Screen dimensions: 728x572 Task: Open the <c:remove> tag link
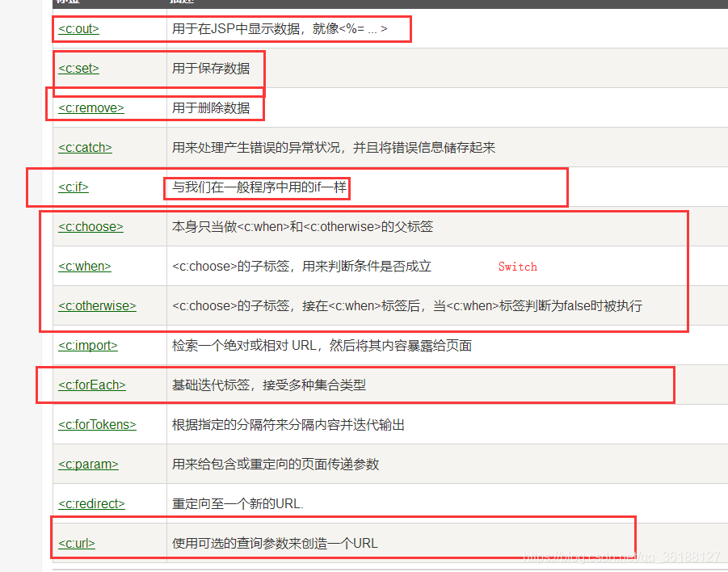pyautogui.click(x=90, y=107)
